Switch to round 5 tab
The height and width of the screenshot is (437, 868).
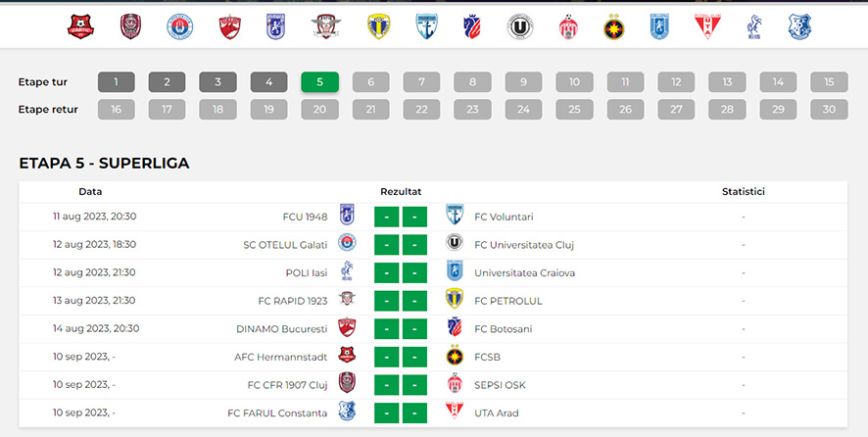point(320,82)
